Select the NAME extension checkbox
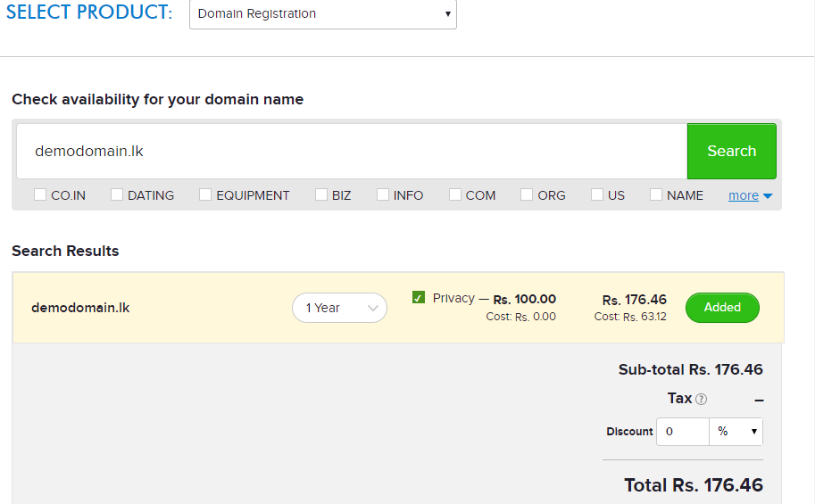815x504 pixels. point(656,194)
